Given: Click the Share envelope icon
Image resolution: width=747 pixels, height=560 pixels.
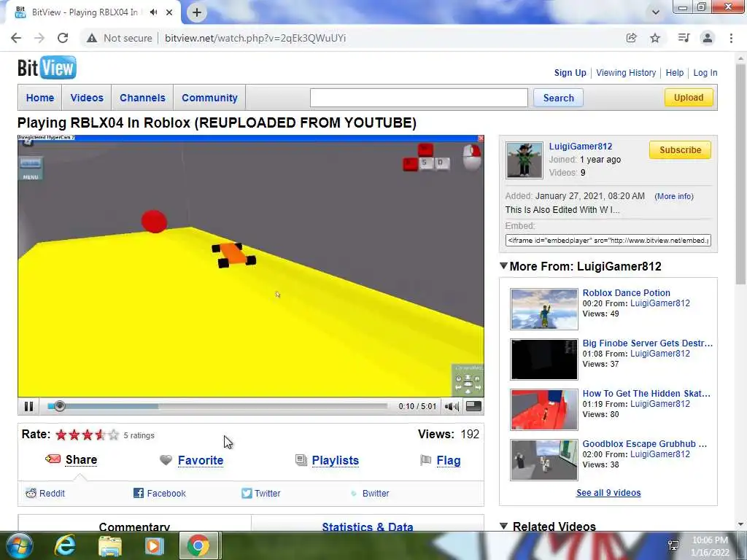Looking at the screenshot, I should (x=53, y=459).
